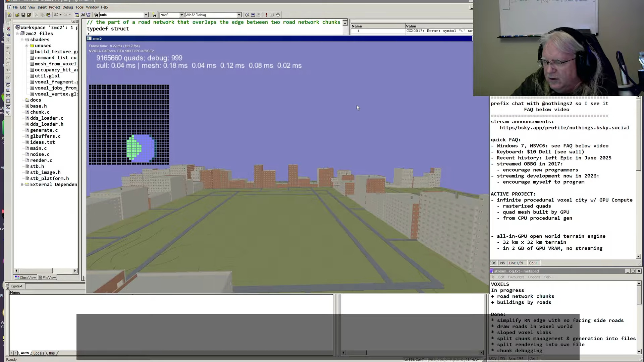Click the Paste toolbar icon
This screenshot has width=644, height=362.
pyautogui.click(x=48, y=15)
